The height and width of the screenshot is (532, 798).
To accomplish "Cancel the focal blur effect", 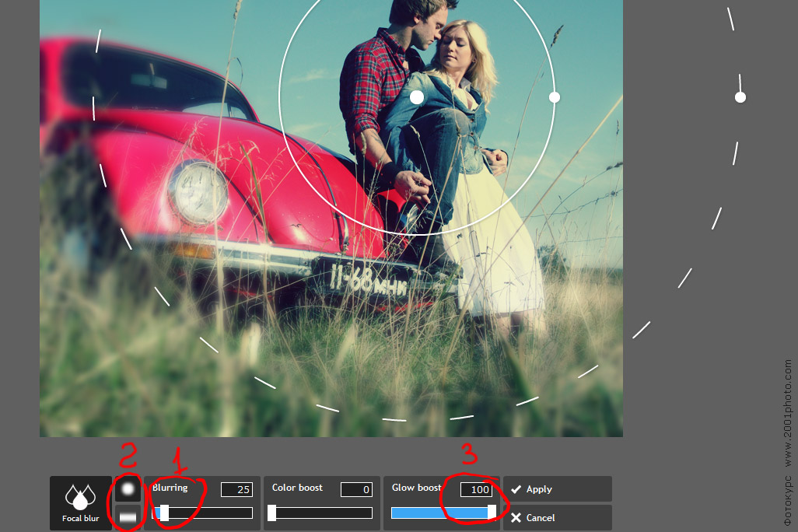I will tap(558, 518).
